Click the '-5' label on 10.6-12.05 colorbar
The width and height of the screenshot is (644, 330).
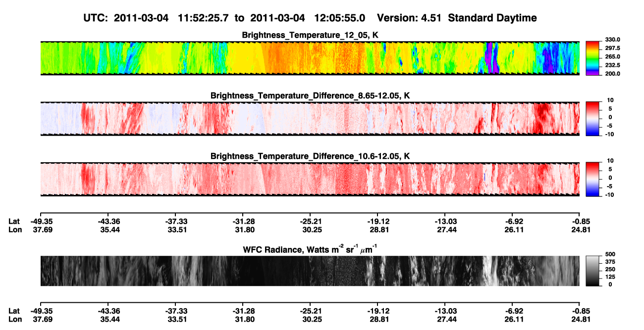pyautogui.click(x=609, y=186)
